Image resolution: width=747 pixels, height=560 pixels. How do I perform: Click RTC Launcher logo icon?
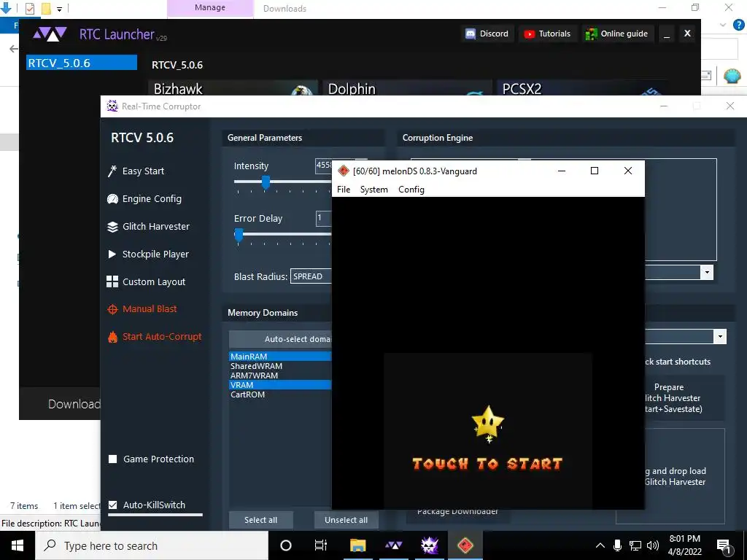coord(50,34)
